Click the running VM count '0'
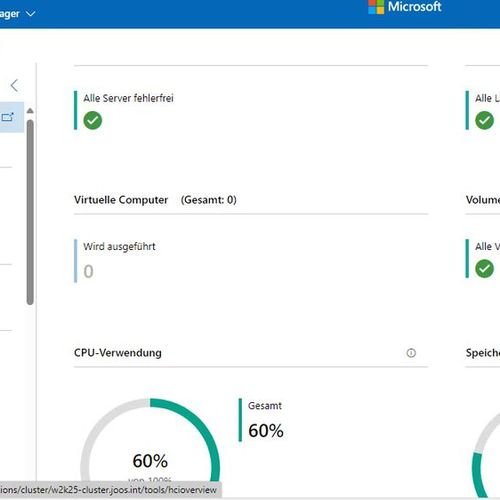The height and width of the screenshot is (500, 500). tap(88, 271)
